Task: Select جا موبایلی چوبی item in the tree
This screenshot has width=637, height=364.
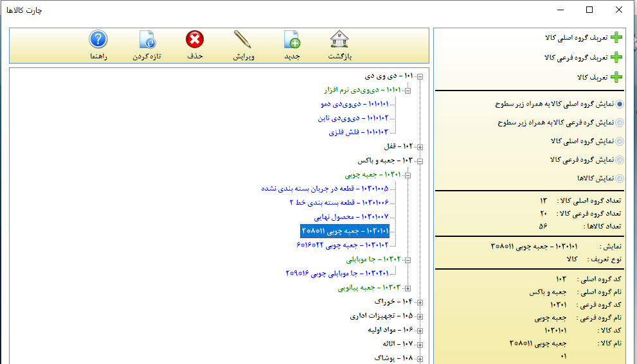Action: pos(337,273)
